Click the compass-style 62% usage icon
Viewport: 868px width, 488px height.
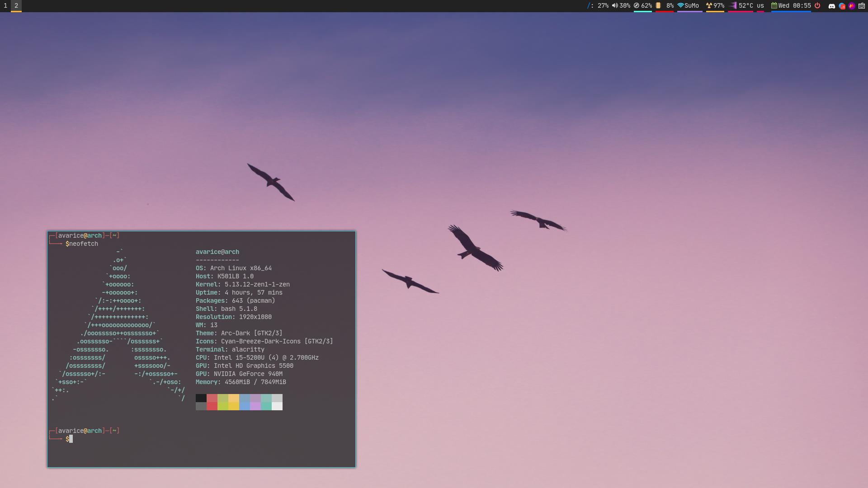click(637, 6)
